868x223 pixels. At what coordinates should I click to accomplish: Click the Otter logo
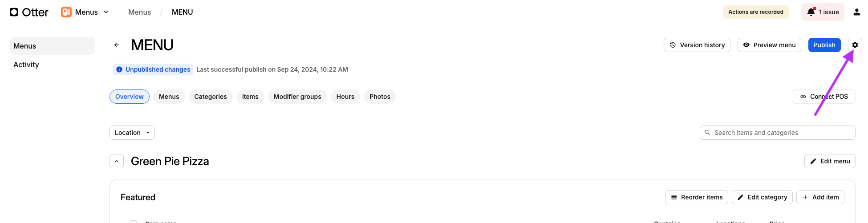pos(29,12)
